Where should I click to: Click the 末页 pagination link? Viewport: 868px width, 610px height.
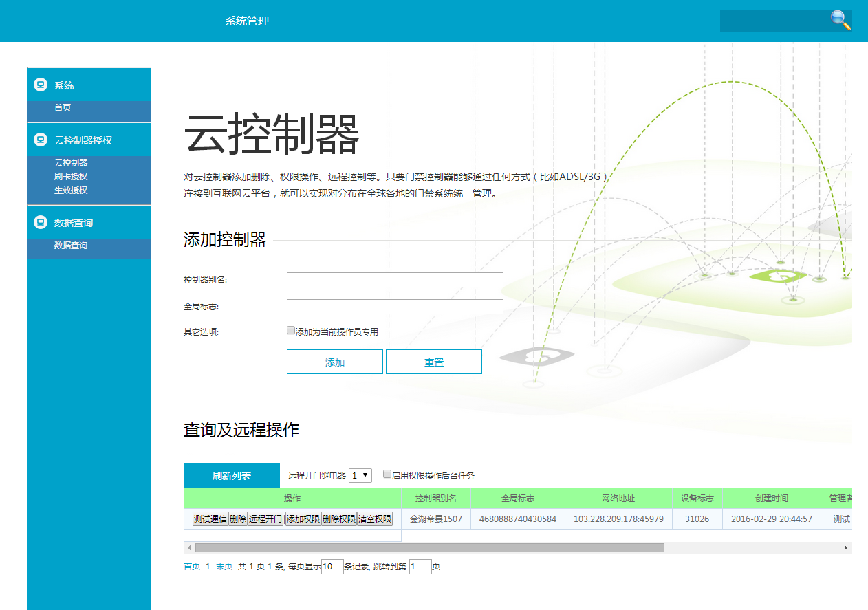224,567
